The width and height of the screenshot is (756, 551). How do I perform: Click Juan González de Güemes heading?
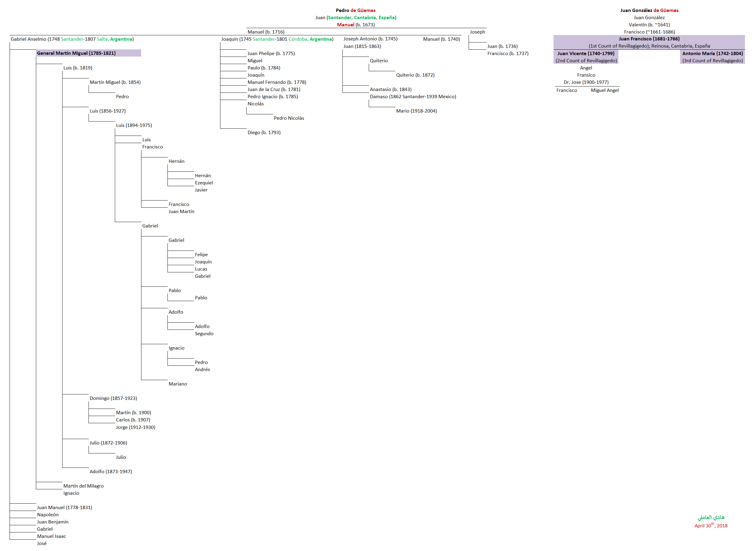(649, 10)
